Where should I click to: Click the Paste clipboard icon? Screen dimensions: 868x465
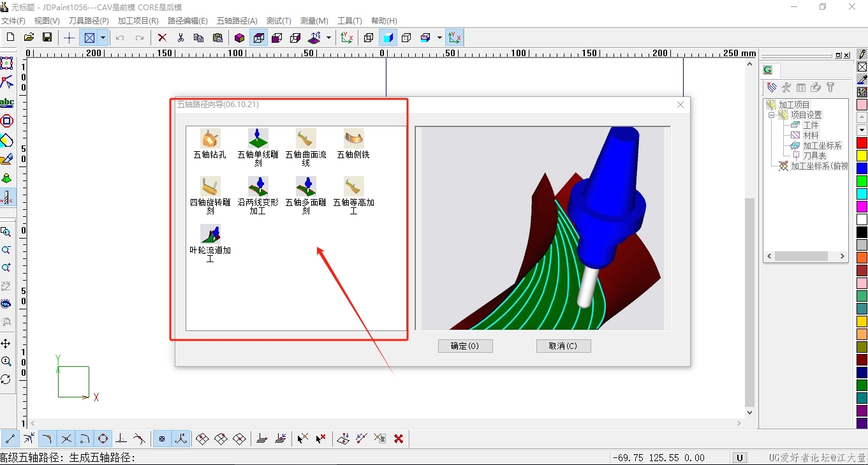point(217,38)
